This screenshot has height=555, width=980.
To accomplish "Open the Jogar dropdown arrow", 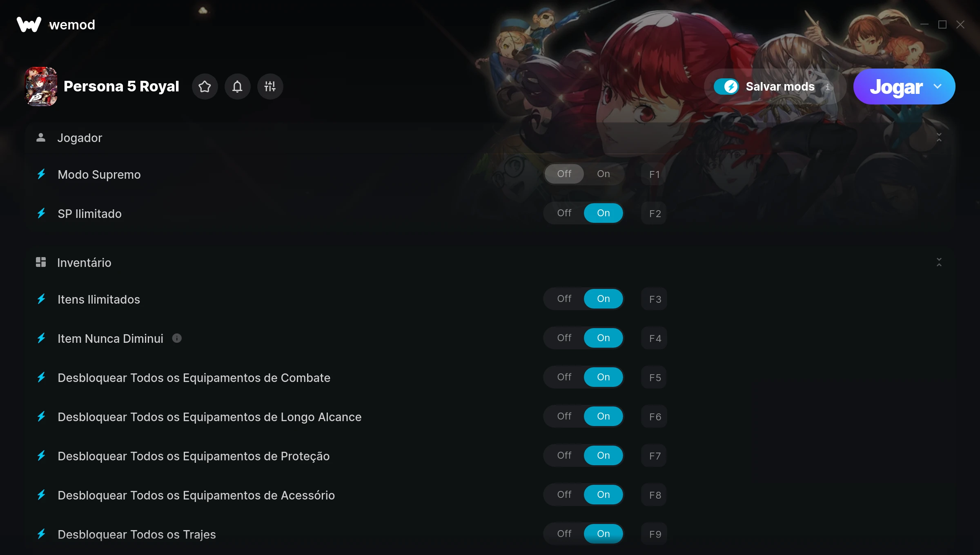I will 938,87.
